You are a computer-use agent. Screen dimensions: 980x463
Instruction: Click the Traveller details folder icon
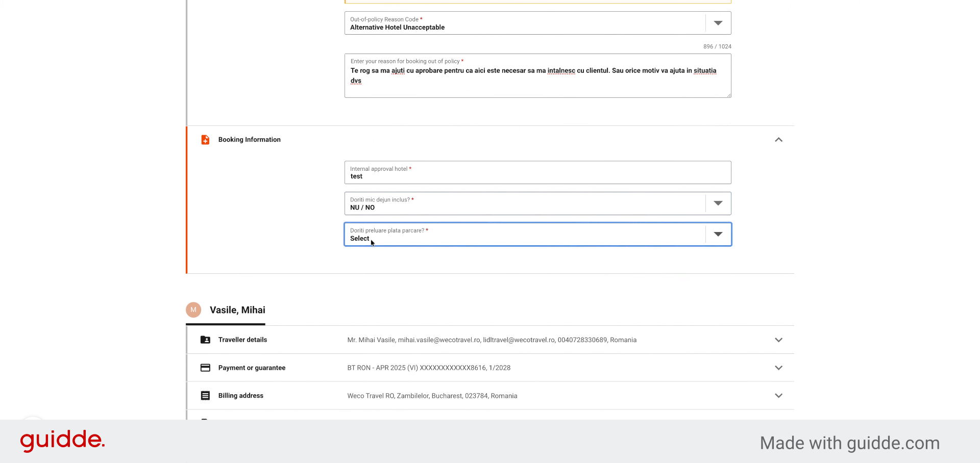pos(205,340)
